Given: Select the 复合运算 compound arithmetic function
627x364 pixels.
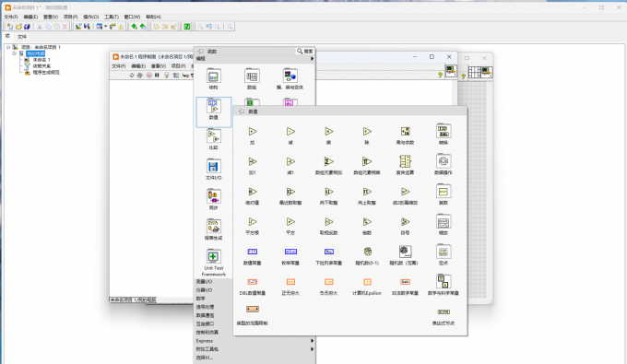Looking at the screenshot, I should [x=405, y=161].
